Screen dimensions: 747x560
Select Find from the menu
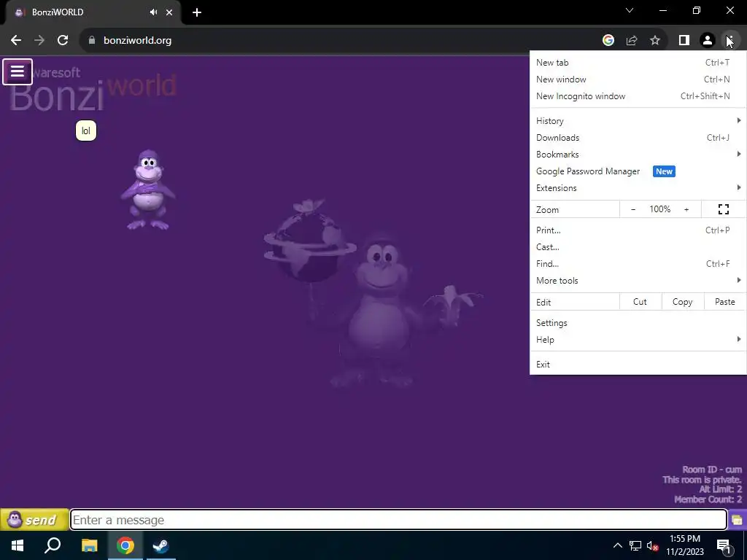638,263
